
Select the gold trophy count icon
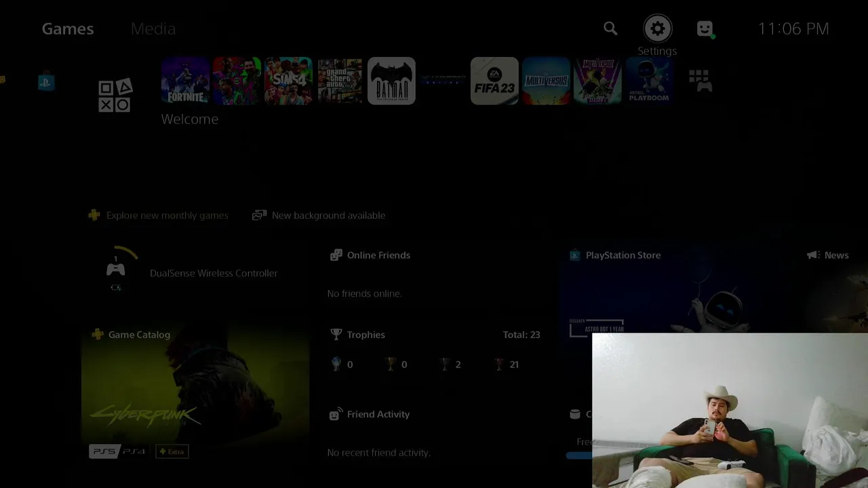click(x=391, y=364)
